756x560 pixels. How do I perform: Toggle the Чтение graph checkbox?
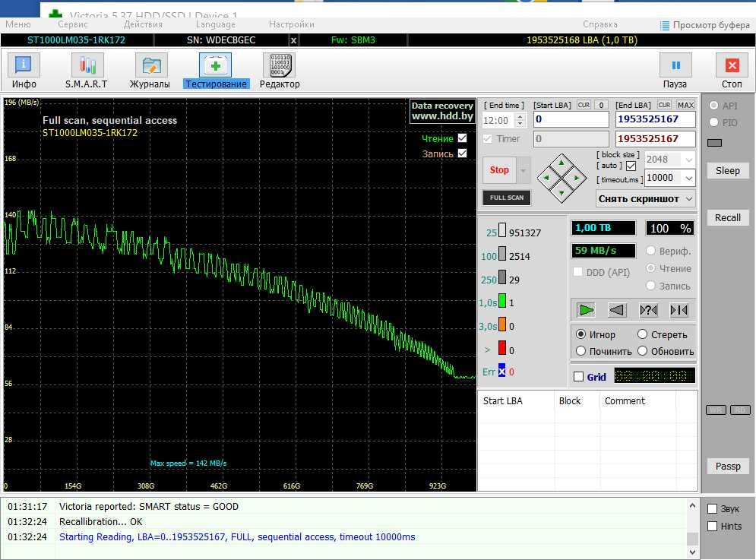tap(463, 138)
